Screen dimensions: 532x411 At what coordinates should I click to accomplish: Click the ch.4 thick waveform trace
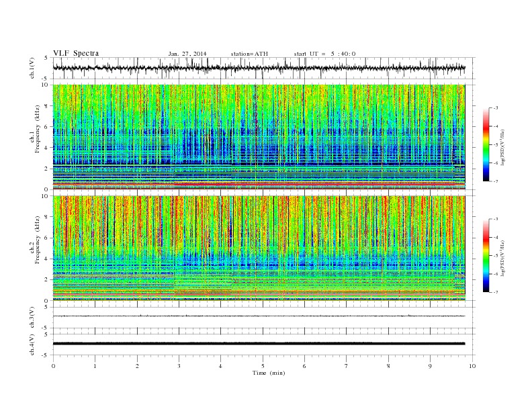tap(259, 344)
